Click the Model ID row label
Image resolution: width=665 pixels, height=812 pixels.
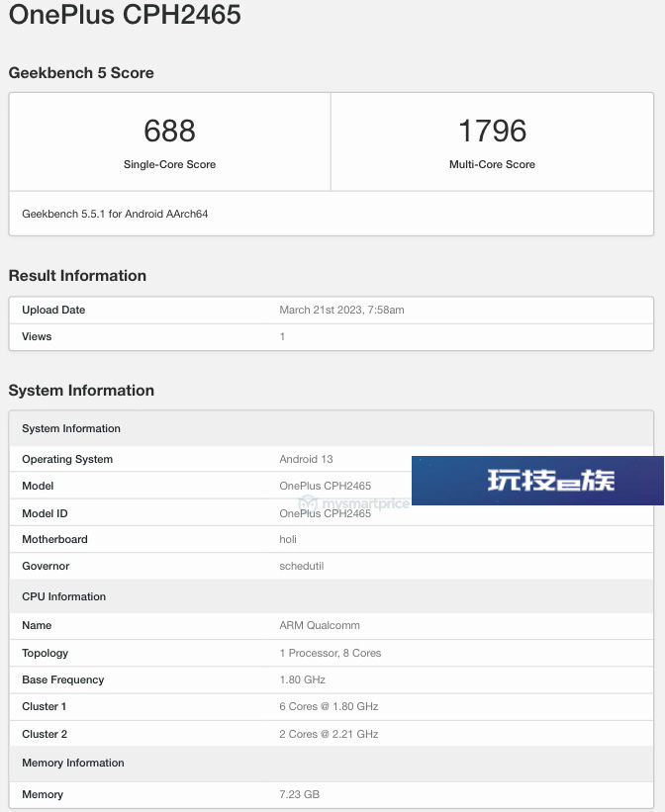[45, 513]
